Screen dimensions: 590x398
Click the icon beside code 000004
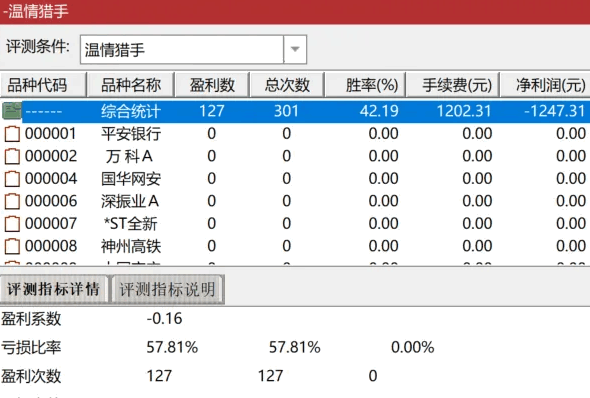[12, 179]
